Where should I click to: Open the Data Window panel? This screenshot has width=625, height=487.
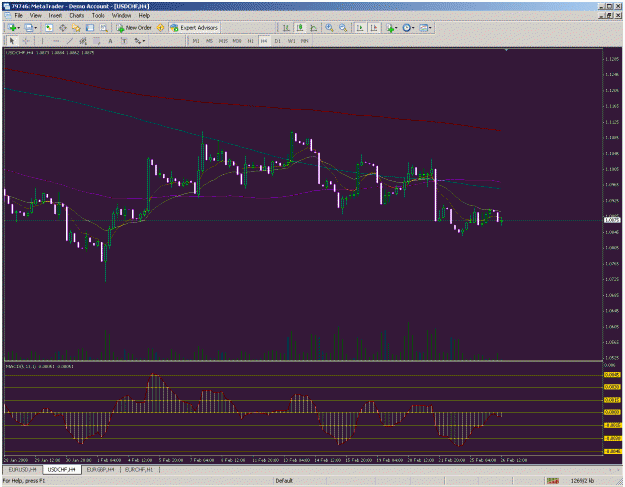(x=63, y=28)
